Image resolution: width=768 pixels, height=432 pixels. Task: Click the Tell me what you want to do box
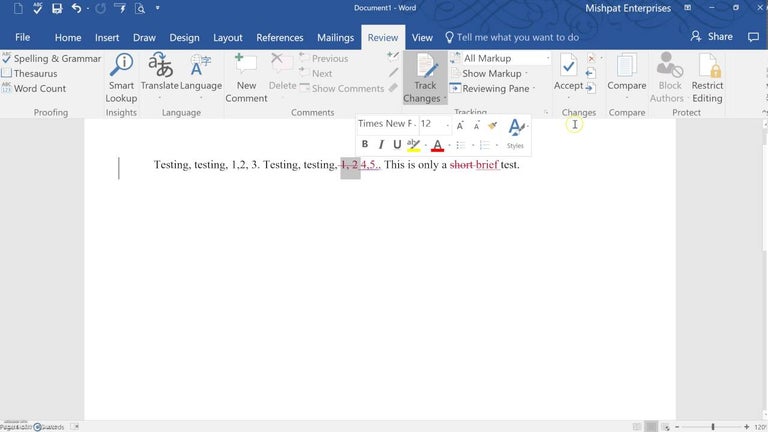tap(512, 37)
